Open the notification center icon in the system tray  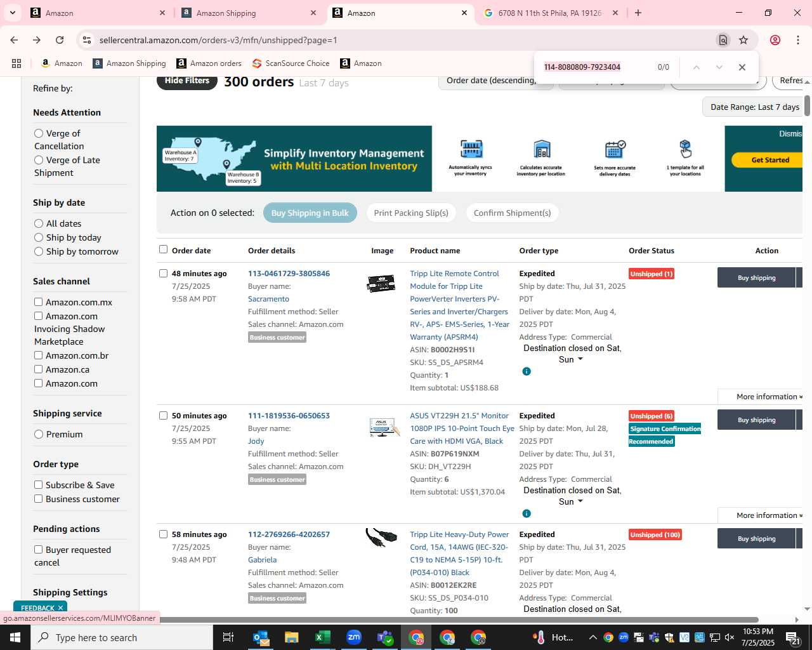click(793, 637)
